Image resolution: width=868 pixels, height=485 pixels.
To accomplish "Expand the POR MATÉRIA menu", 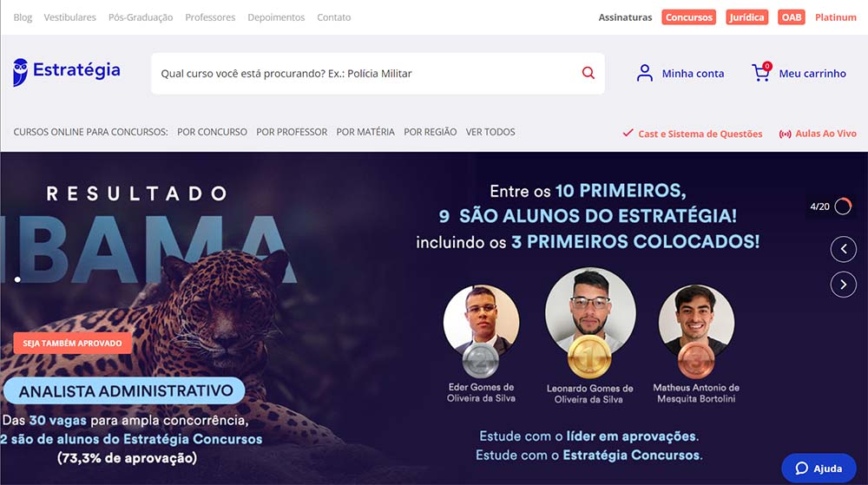I will tap(365, 132).
